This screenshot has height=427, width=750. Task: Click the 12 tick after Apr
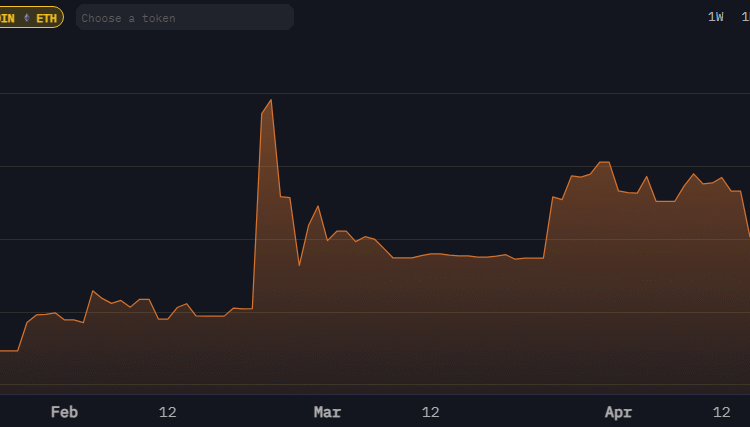point(721,412)
